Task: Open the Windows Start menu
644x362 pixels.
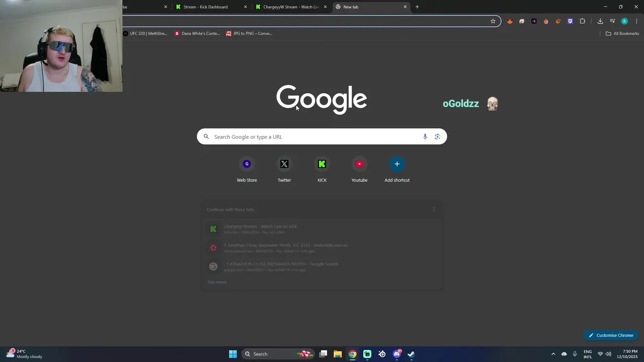Action: 233,354
